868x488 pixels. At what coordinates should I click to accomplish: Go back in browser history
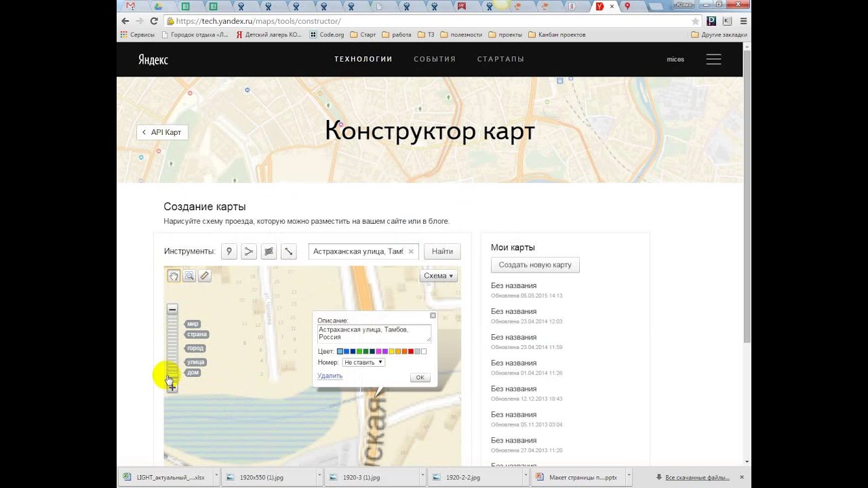coord(125,21)
